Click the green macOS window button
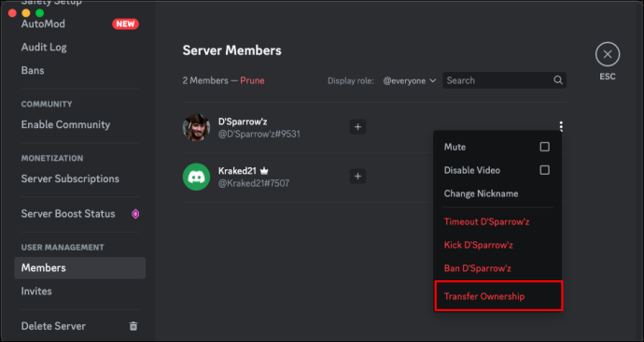This screenshot has height=342, width=644. click(x=40, y=13)
